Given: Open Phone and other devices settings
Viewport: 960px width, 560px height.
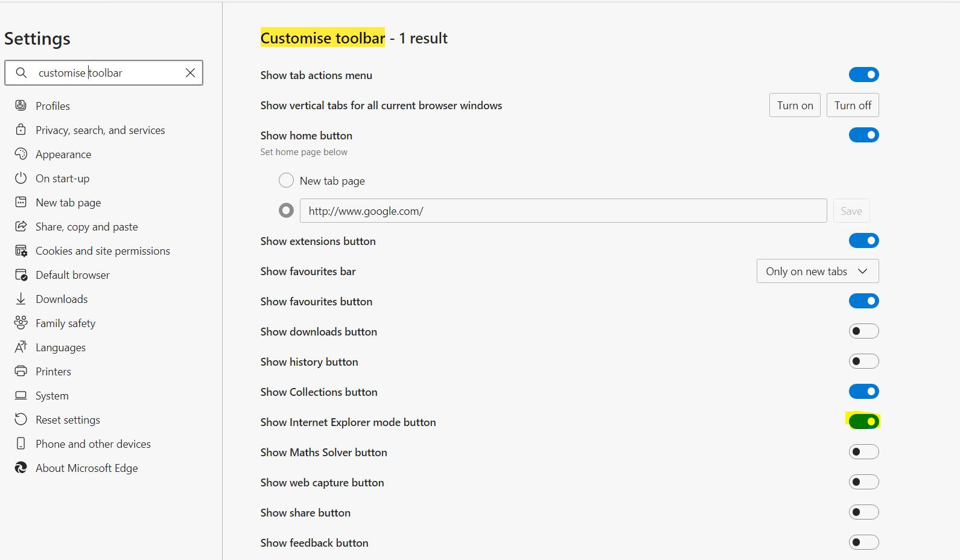Looking at the screenshot, I should (93, 444).
